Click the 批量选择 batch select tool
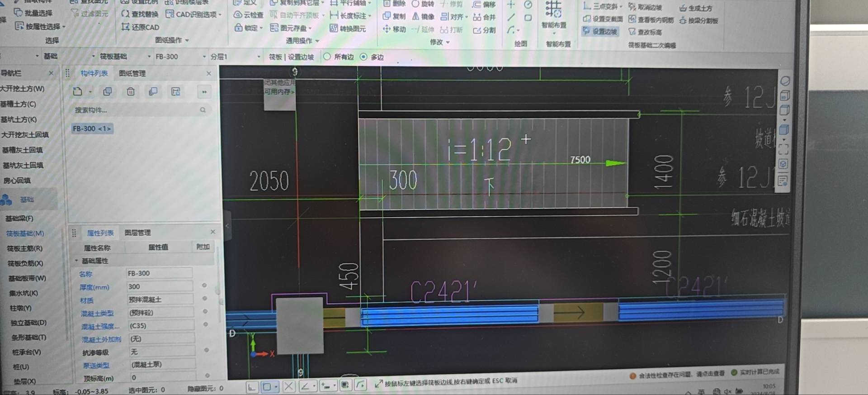 33,13
